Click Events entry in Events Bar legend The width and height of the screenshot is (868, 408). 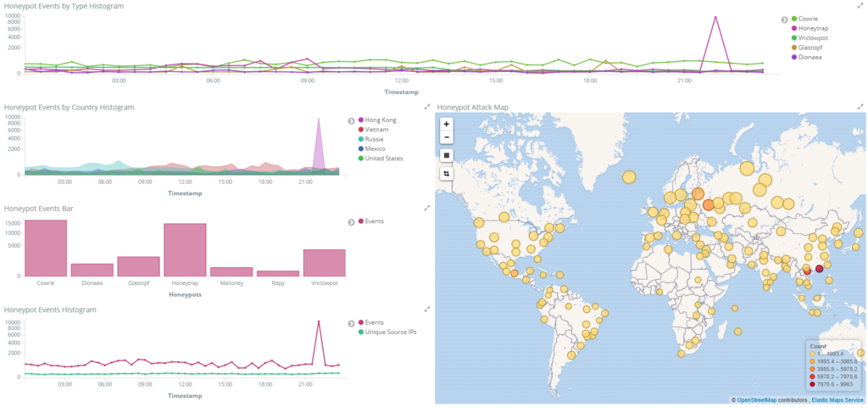pyautogui.click(x=371, y=221)
